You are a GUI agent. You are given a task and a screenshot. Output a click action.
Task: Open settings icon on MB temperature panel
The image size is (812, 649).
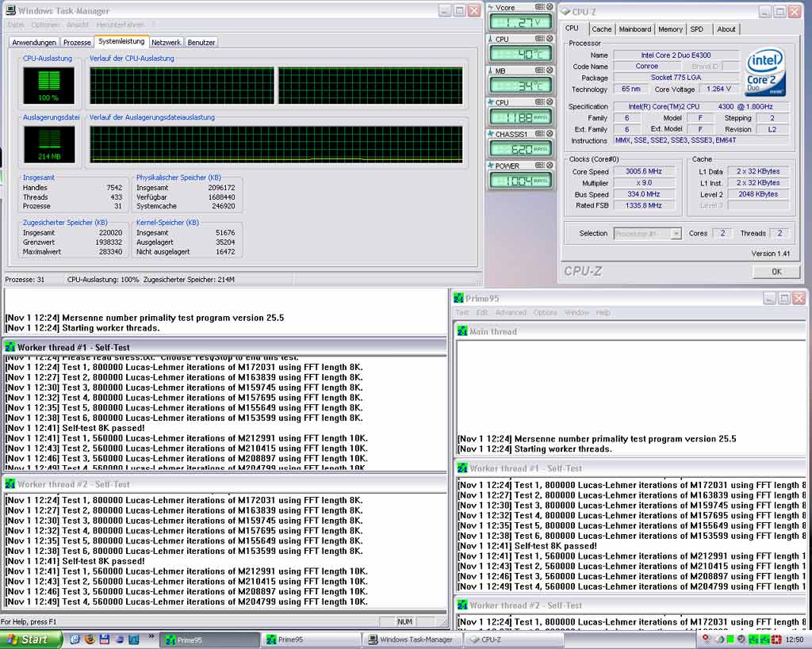(x=539, y=71)
